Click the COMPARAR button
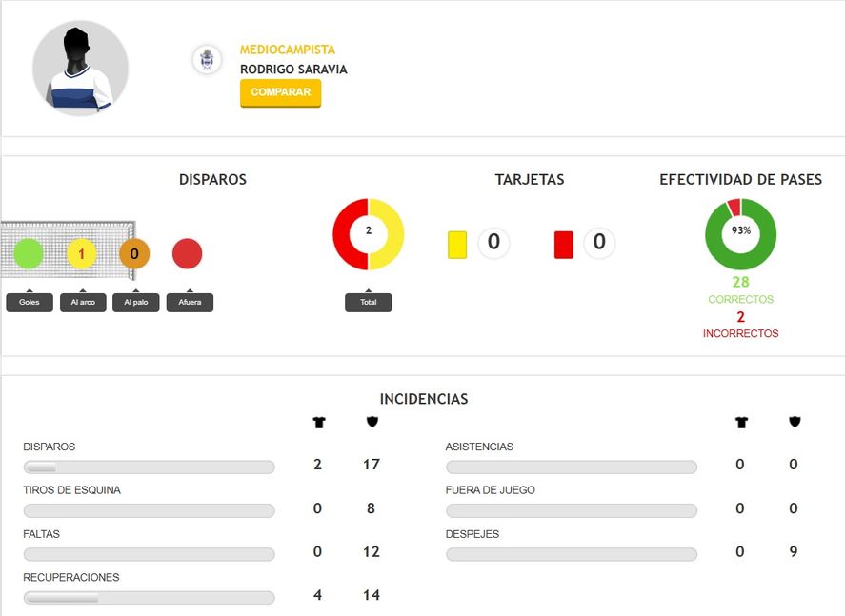The image size is (845, 616). pos(280,92)
